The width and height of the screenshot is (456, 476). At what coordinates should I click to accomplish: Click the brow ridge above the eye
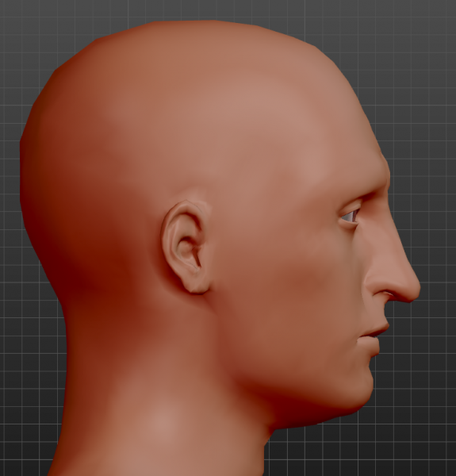[x=372, y=193]
